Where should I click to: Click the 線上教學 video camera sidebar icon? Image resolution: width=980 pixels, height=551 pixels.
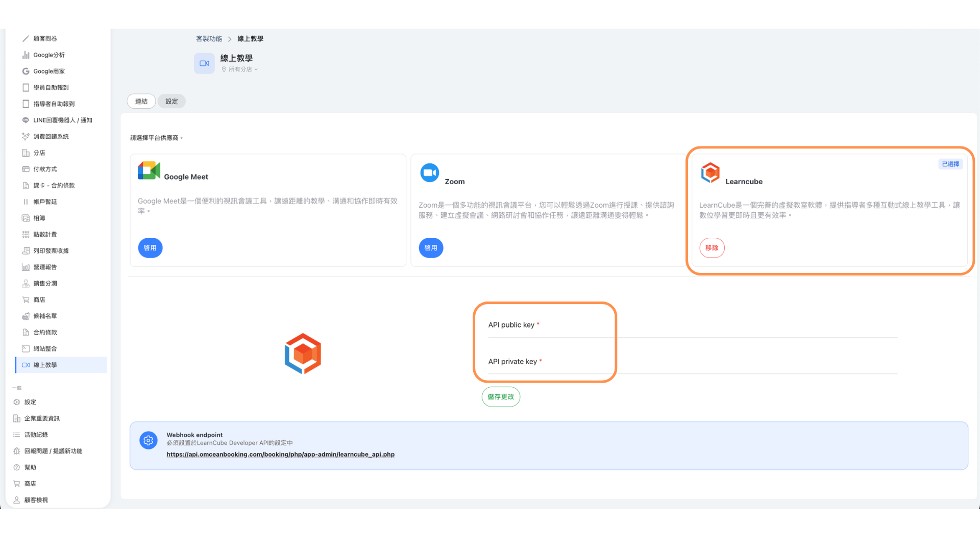coord(26,365)
